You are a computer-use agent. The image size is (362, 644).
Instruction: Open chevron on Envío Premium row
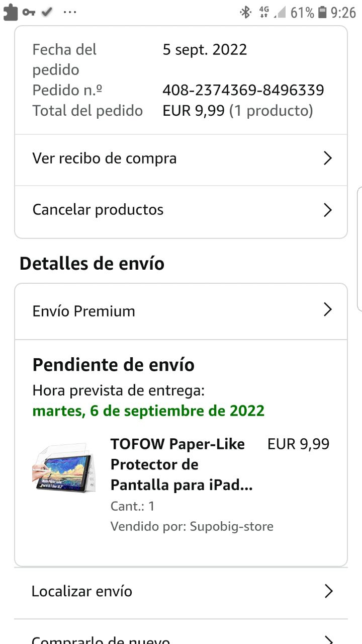[x=327, y=309]
